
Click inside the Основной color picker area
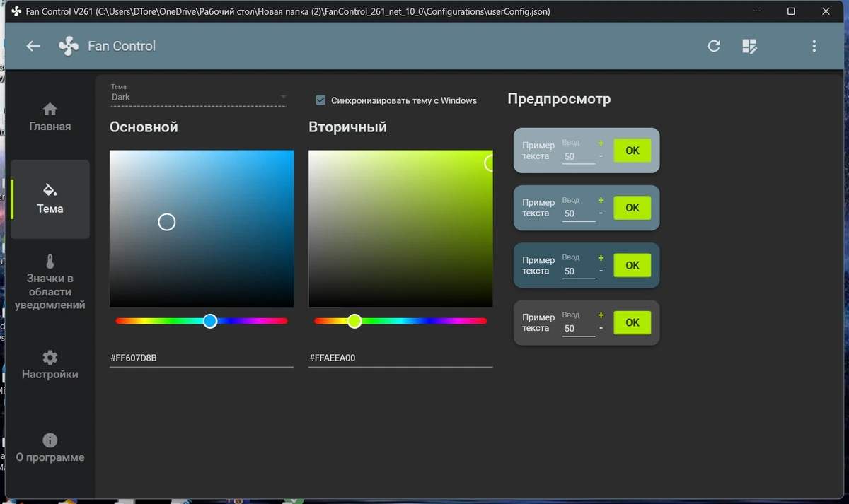(x=202, y=228)
